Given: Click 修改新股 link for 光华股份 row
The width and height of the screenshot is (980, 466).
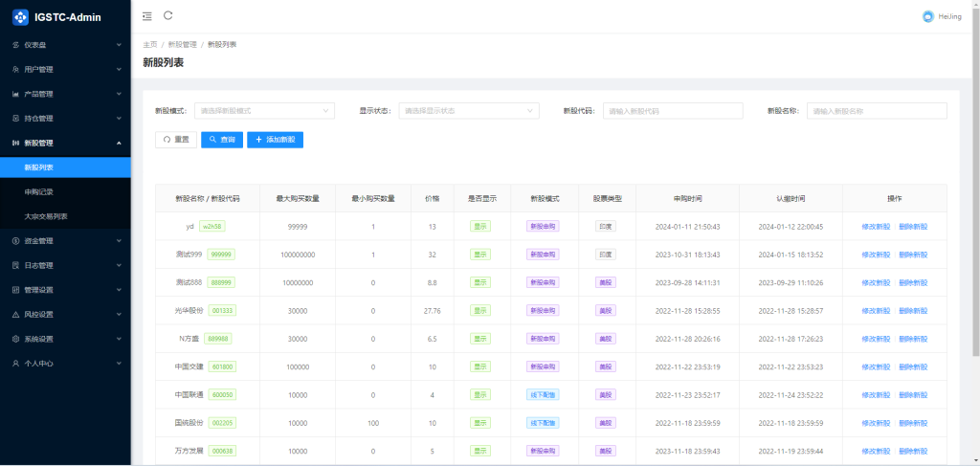Looking at the screenshot, I should (x=875, y=311).
